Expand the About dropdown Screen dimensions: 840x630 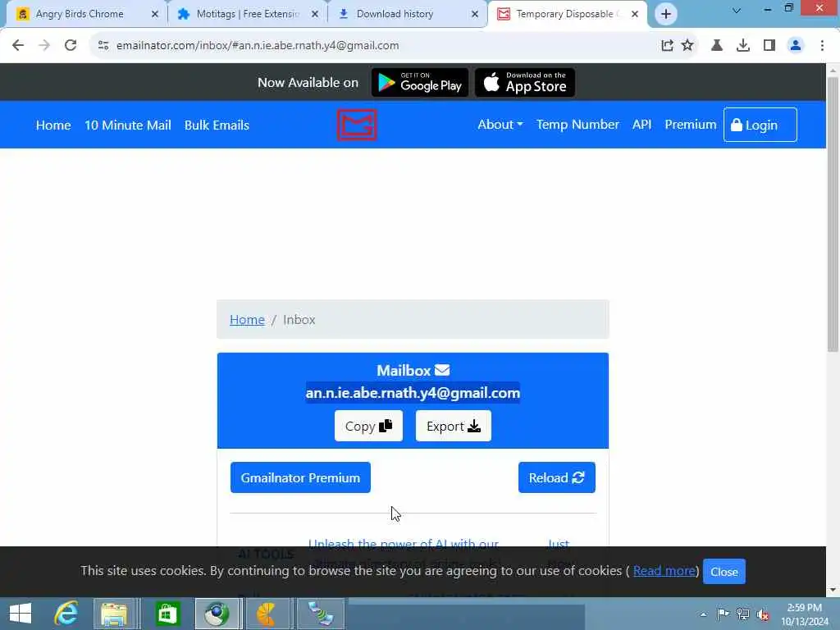coord(500,125)
